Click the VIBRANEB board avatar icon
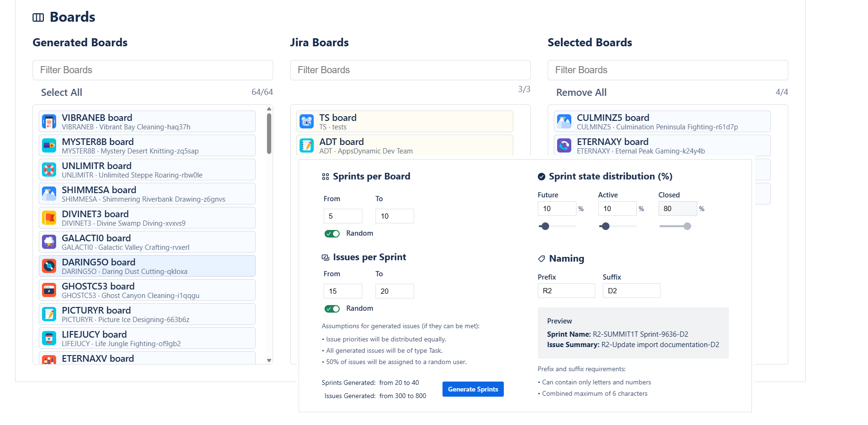This screenshot has height=425, width=868. pos(49,122)
